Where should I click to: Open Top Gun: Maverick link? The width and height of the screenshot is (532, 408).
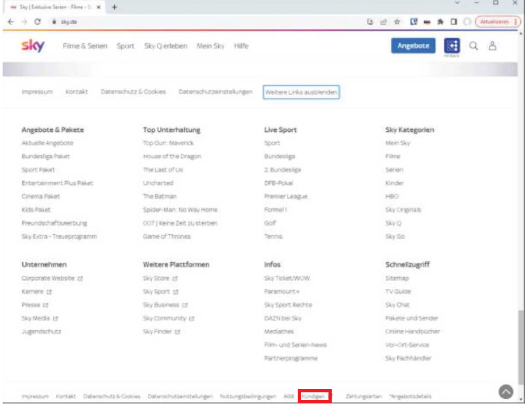tap(168, 143)
